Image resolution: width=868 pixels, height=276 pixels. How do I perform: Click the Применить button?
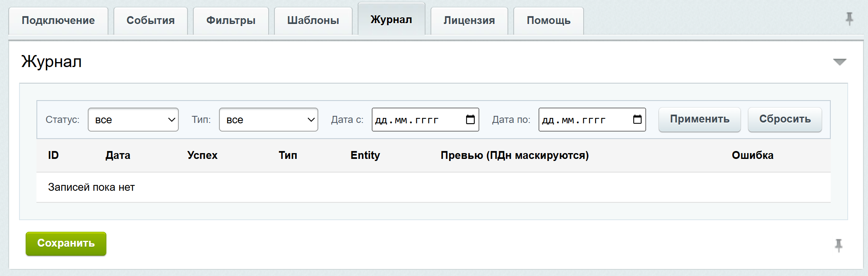[x=700, y=119]
